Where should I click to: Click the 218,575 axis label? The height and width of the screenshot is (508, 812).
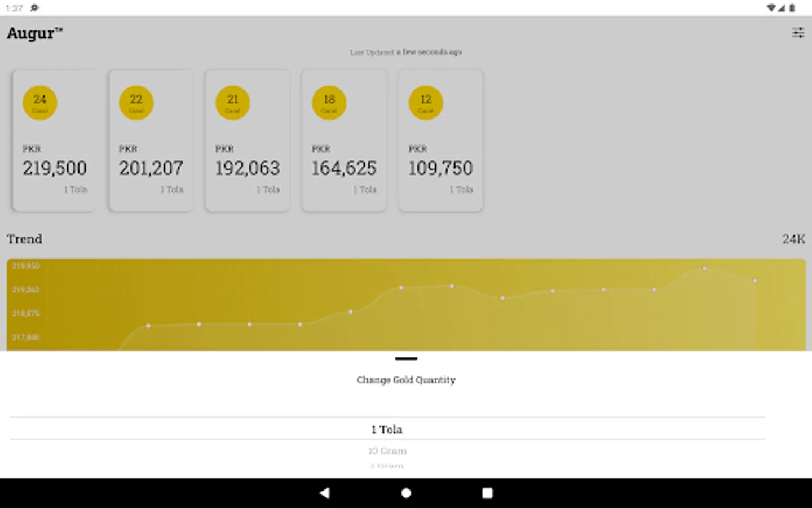pyautogui.click(x=26, y=313)
